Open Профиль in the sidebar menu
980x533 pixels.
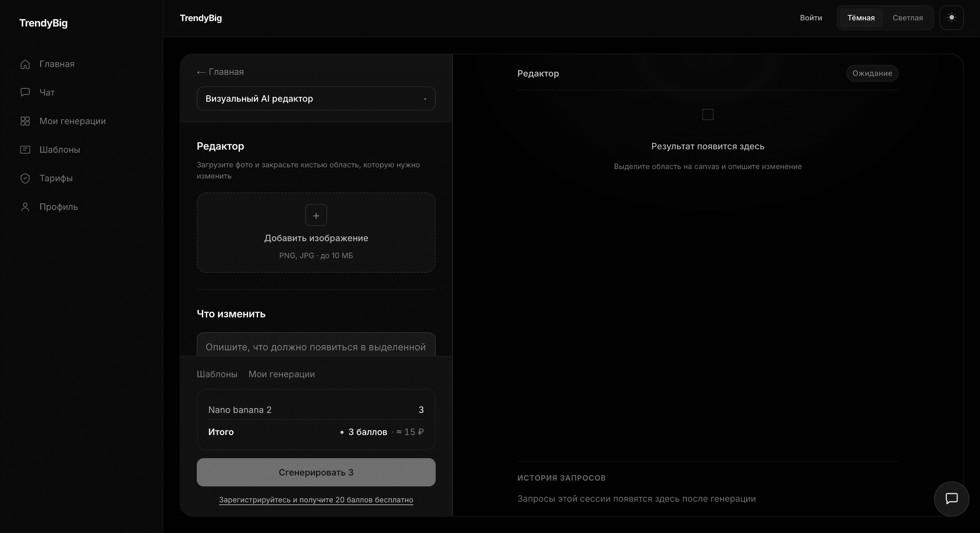pos(59,207)
